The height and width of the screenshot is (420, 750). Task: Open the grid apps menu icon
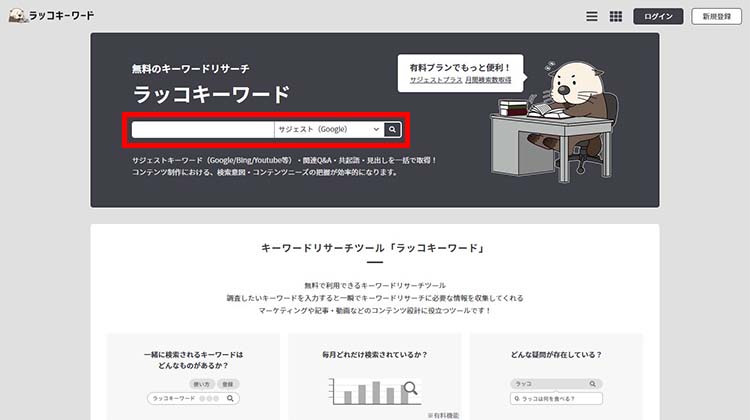616,16
